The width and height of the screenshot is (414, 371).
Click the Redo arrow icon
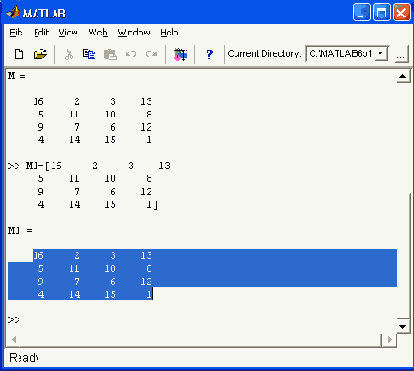pyautogui.click(x=151, y=54)
